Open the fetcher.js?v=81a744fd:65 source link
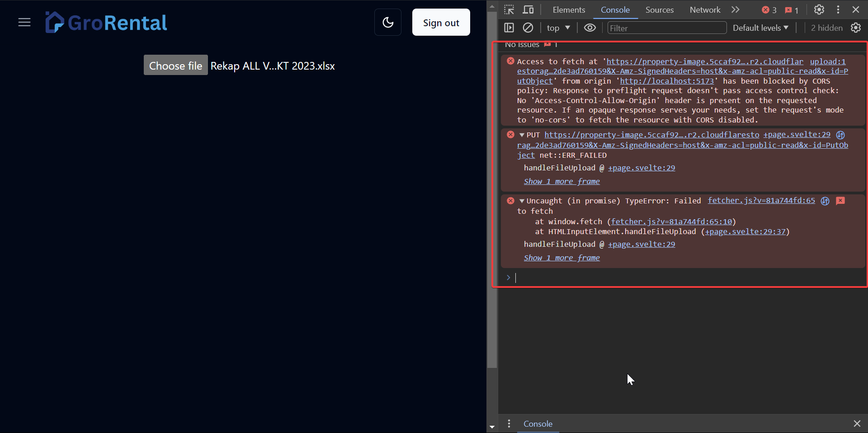 (761, 200)
